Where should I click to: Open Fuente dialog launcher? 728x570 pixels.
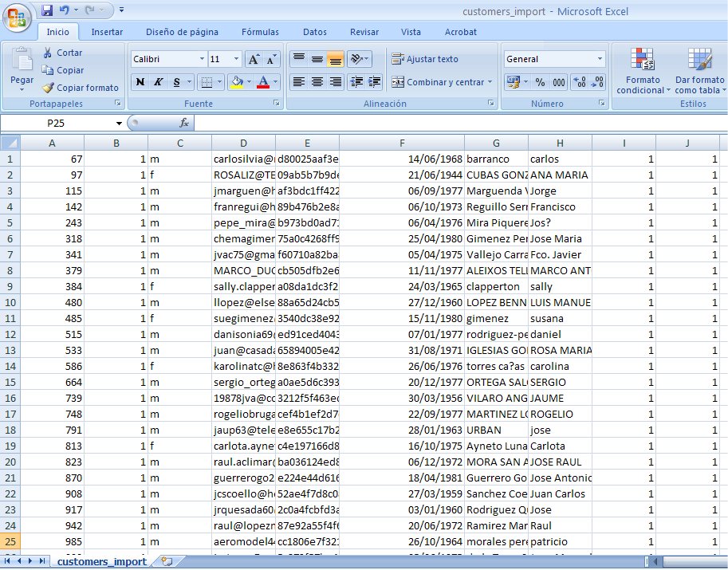[x=276, y=103]
